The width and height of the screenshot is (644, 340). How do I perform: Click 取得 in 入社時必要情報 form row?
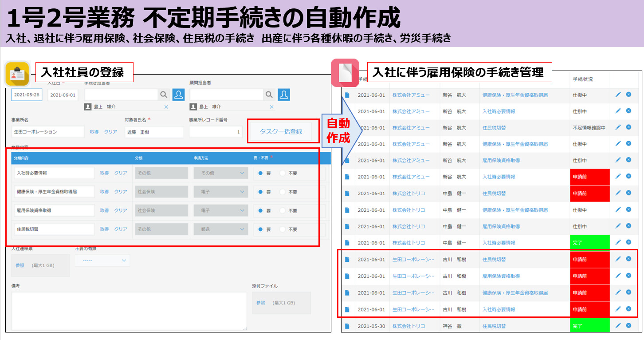click(104, 173)
